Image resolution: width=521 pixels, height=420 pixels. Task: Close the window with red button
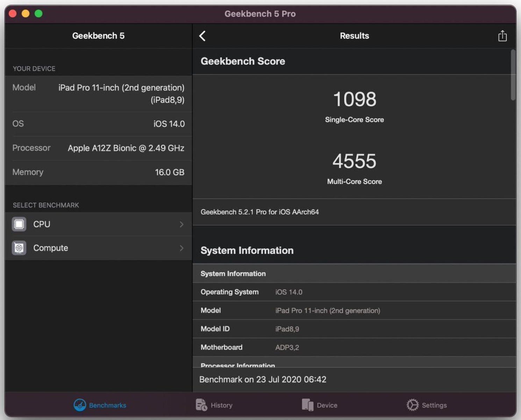[13, 14]
